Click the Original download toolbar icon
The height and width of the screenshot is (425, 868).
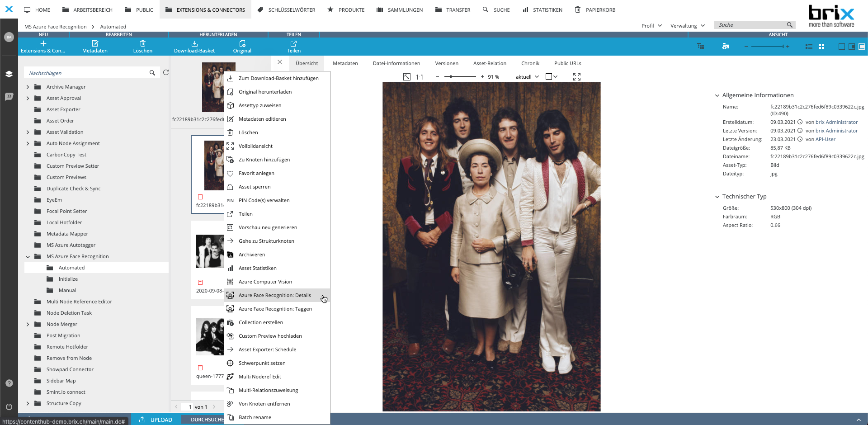[x=242, y=43]
